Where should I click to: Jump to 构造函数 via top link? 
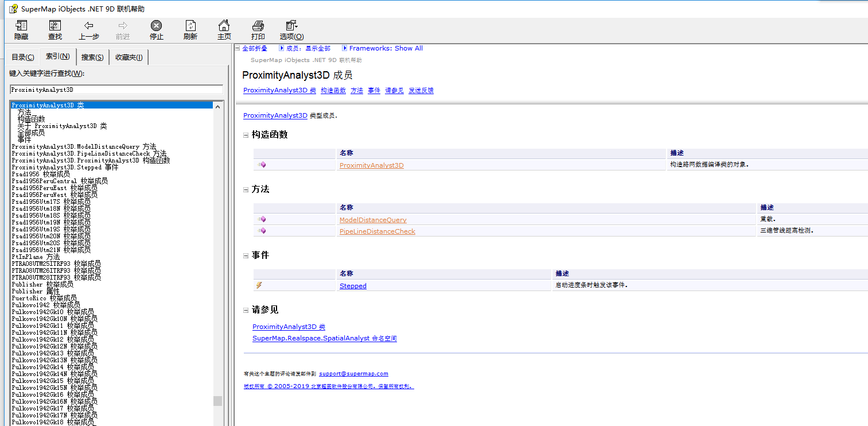[333, 90]
